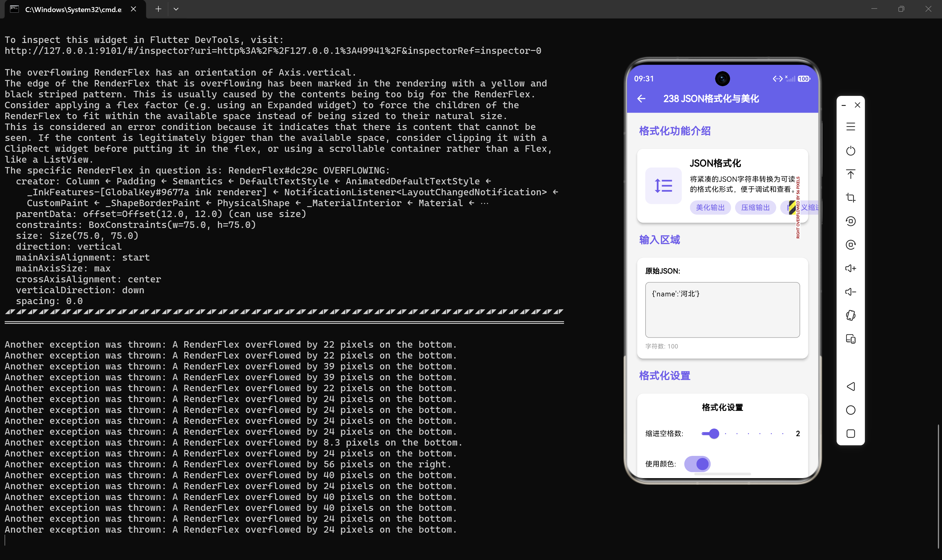Close the cmd.exe terminal tab

click(x=133, y=9)
